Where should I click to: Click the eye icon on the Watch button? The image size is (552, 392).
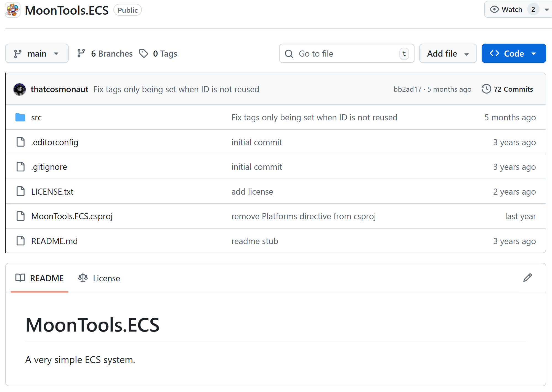point(494,9)
